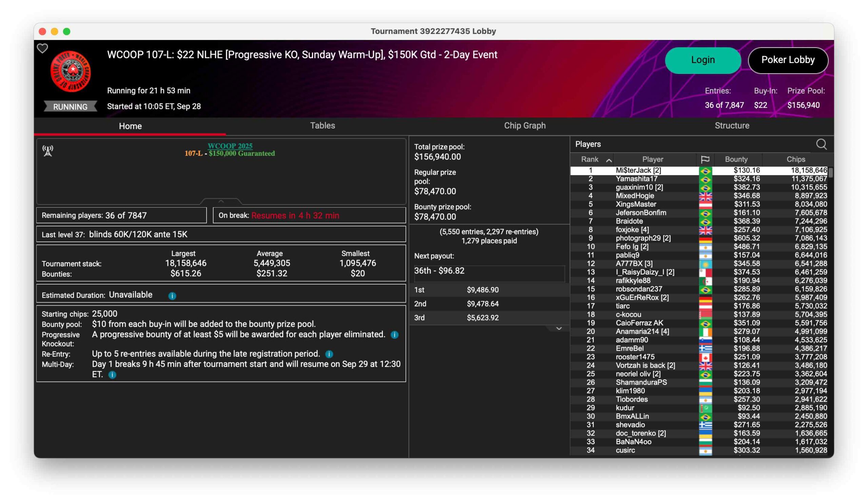Open the WCOOP 2025 link
Screen dimensions: 868x503
click(x=230, y=146)
